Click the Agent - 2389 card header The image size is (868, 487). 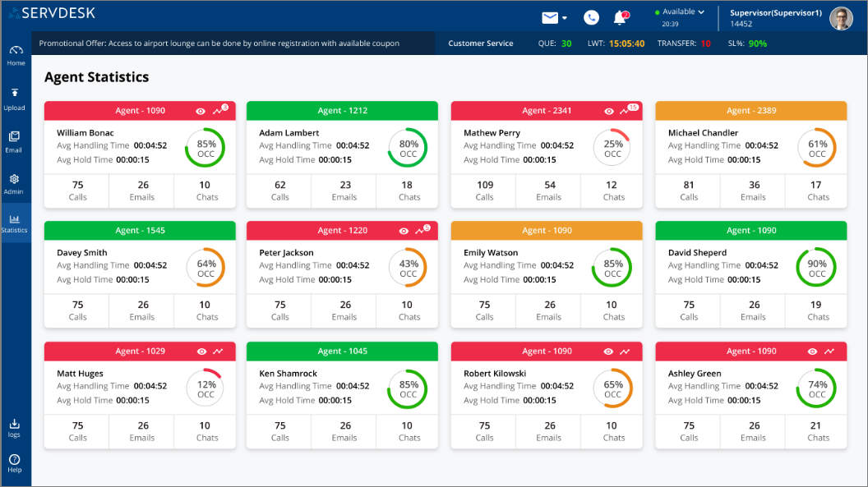coord(751,111)
